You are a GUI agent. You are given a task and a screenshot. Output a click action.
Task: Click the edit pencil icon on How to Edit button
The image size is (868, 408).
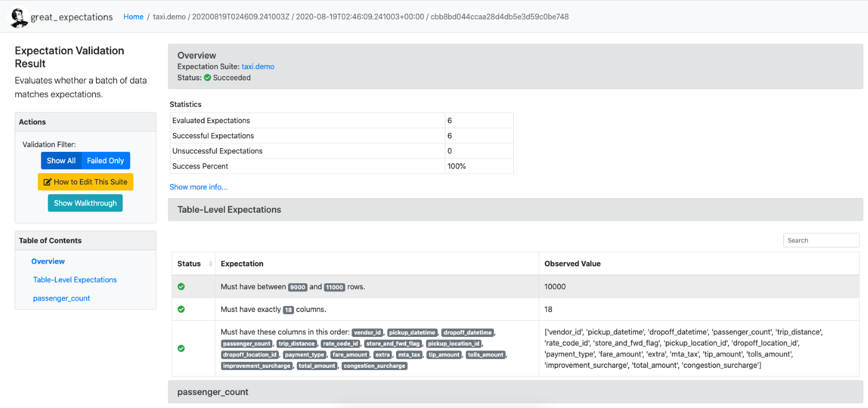(x=47, y=182)
